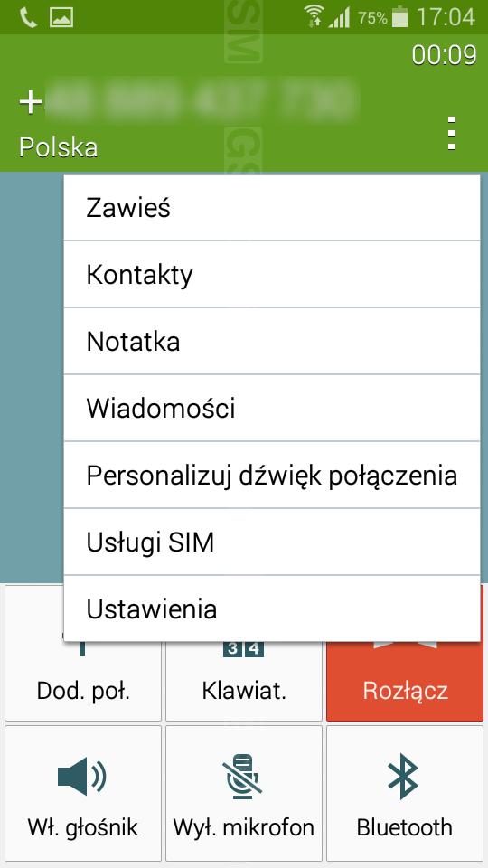Open Wiadomości from the menu
The height and width of the screenshot is (868, 488).
(x=272, y=409)
